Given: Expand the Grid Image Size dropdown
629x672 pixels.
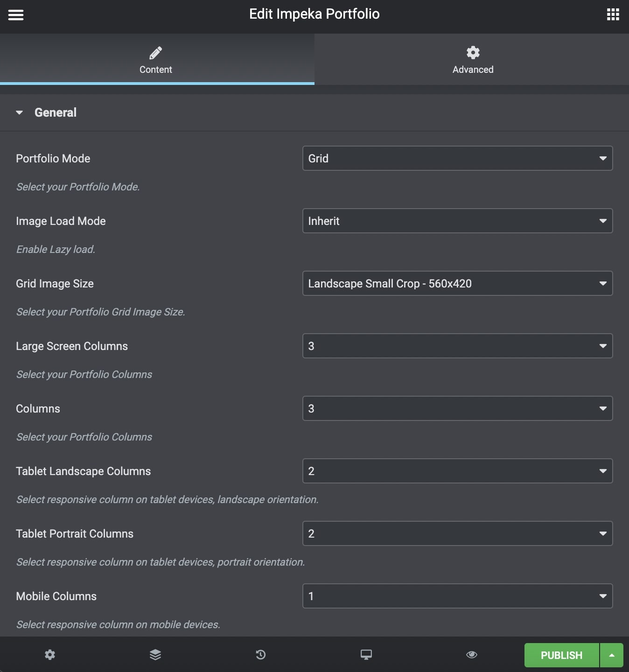Looking at the screenshot, I should point(457,284).
